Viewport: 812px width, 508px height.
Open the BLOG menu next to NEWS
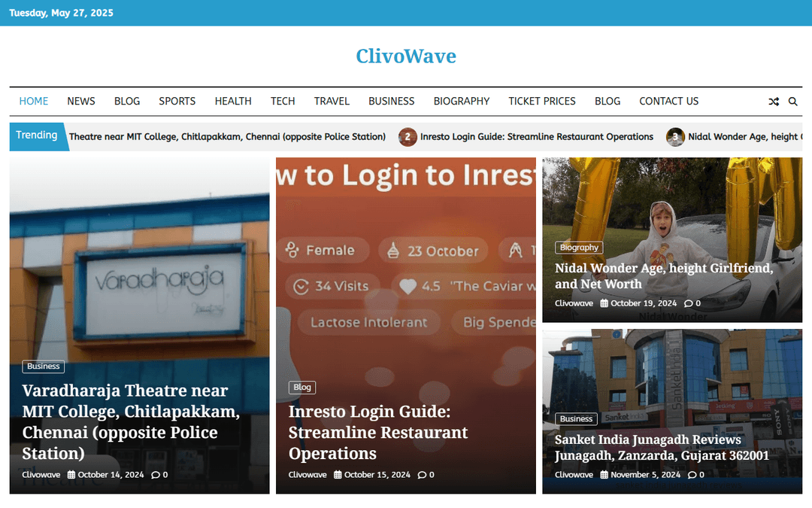point(127,101)
